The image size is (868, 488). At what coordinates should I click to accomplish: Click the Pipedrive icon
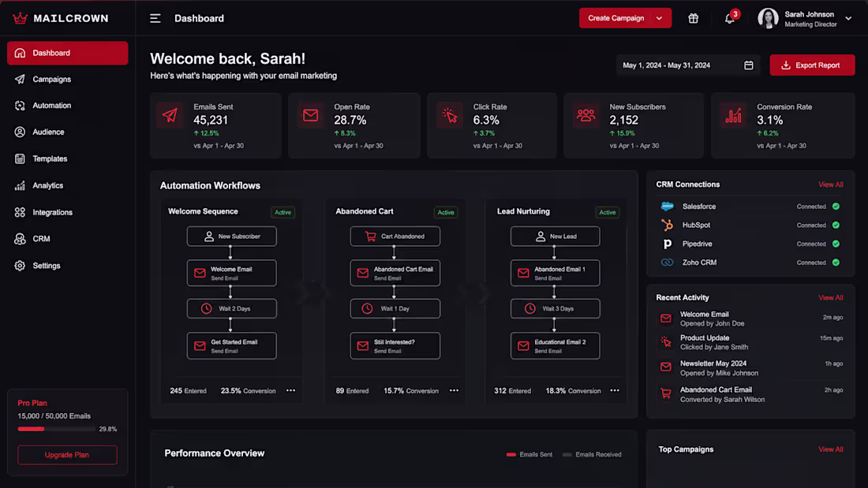(x=667, y=244)
